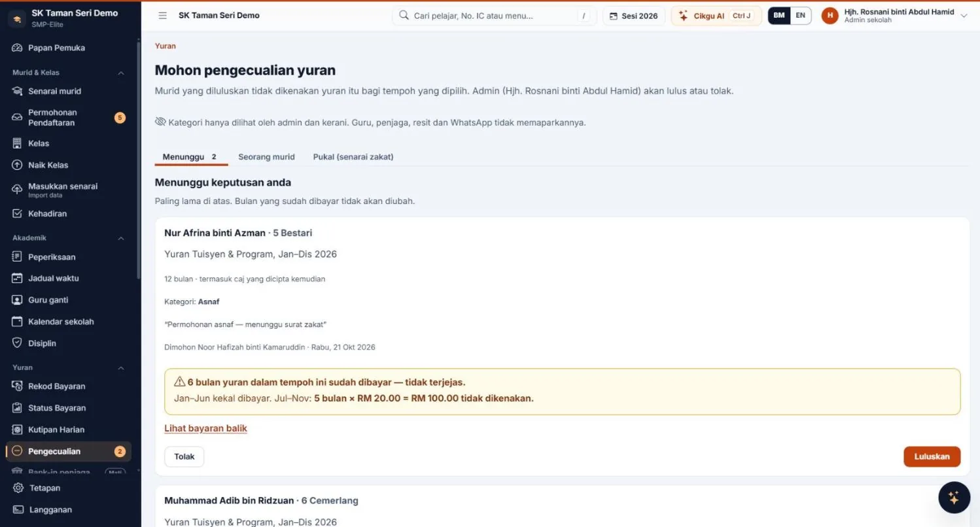Open the floating AI sparkle assistant button

click(954, 498)
